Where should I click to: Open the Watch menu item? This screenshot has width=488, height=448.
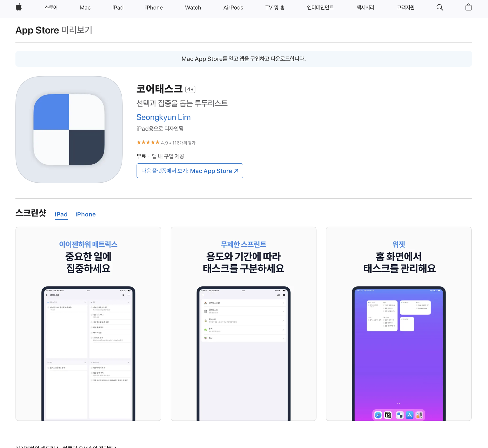coord(193,8)
